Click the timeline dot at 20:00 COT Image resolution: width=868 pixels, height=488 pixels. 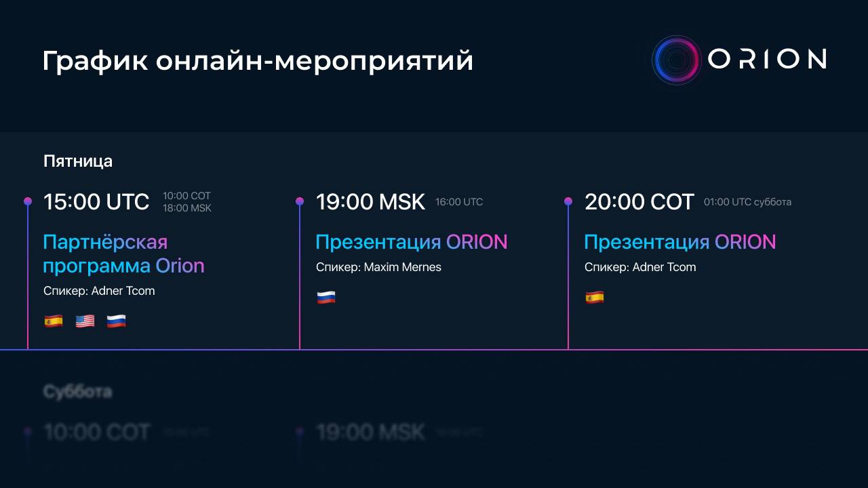[568, 201]
